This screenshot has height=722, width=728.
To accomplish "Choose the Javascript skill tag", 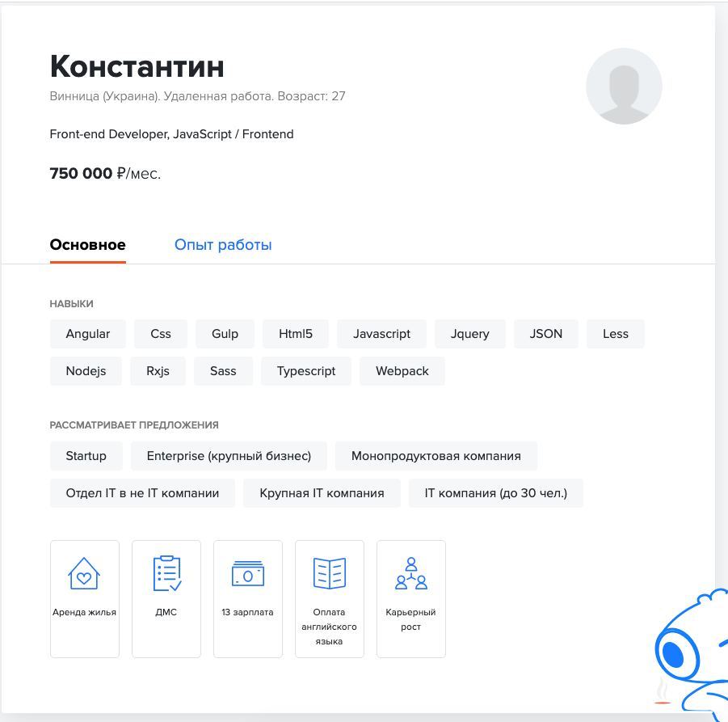I will 381,334.
